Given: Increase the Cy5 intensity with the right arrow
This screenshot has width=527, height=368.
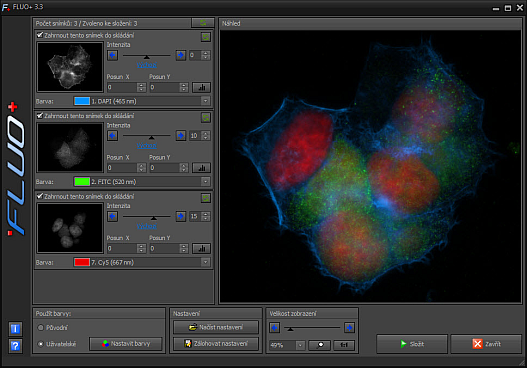Looking at the screenshot, I should pyautogui.click(x=181, y=216).
